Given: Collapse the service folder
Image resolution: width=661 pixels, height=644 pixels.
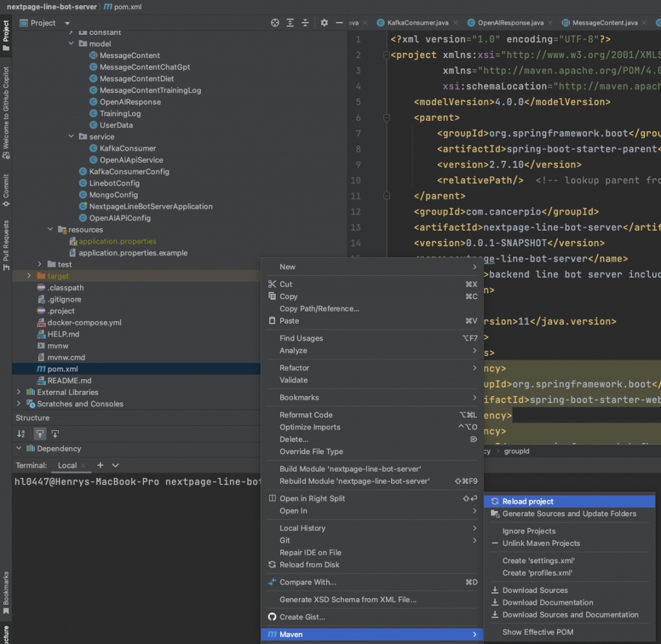Looking at the screenshot, I should click(71, 136).
